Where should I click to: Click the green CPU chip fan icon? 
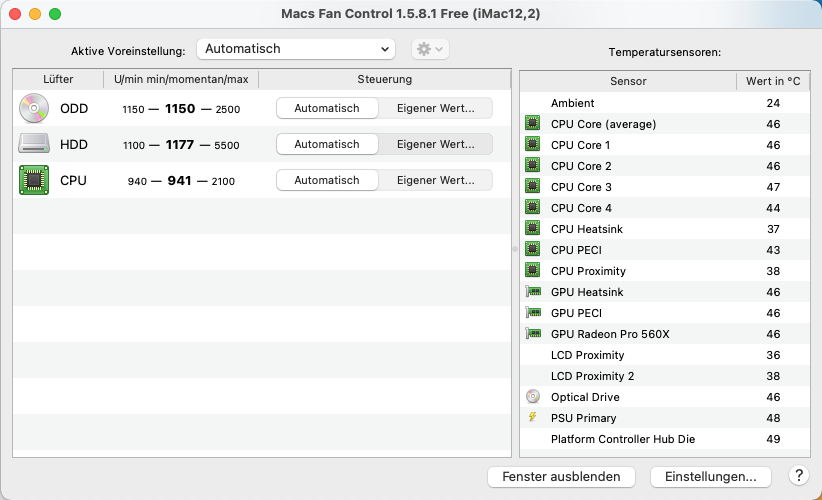coord(33,181)
